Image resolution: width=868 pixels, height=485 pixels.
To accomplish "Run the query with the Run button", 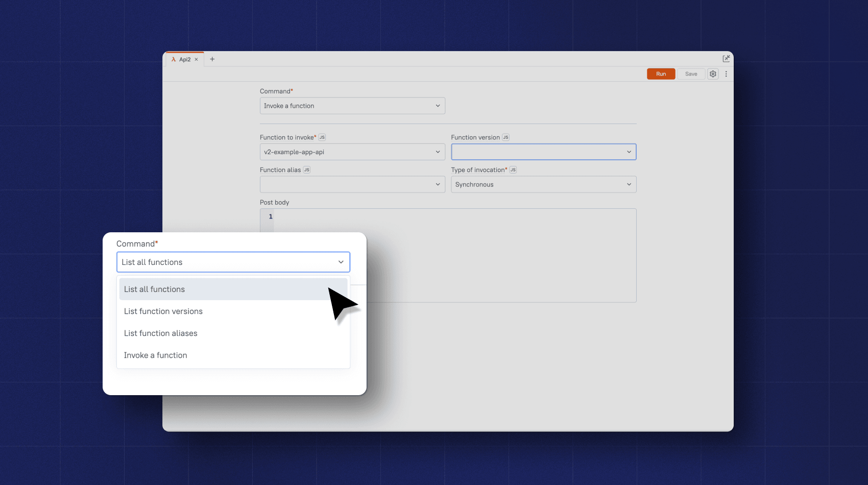I will click(661, 74).
